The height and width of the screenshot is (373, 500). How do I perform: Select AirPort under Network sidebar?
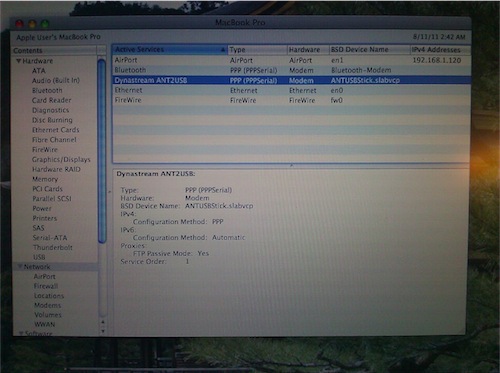point(45,276)
